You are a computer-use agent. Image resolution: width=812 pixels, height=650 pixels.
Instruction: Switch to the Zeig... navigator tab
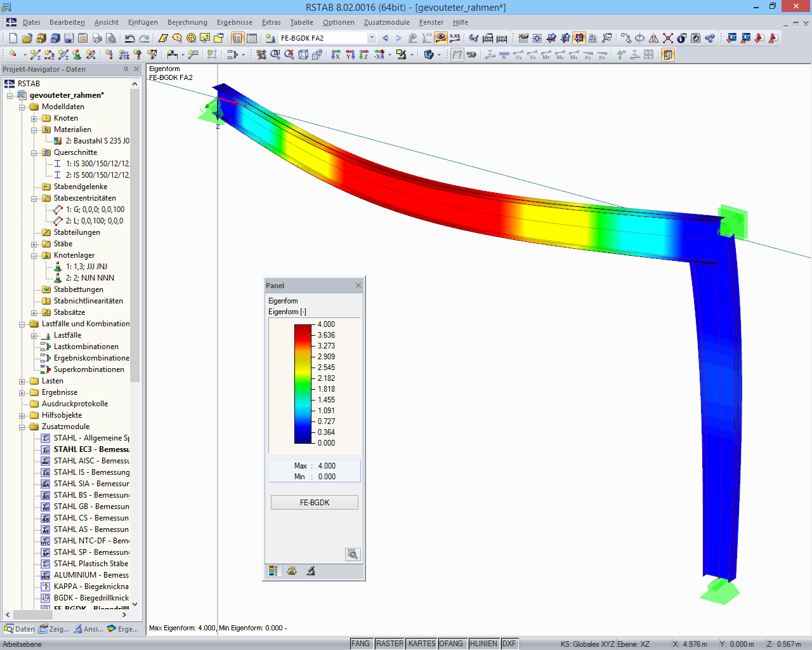click(54, 629)
